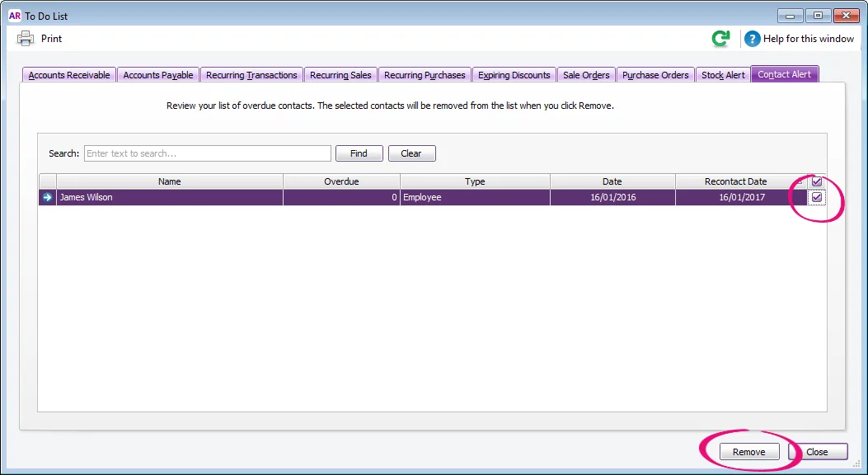
Task: Toggle the select-all checkbox in header
Action: [x=817, y=181]
